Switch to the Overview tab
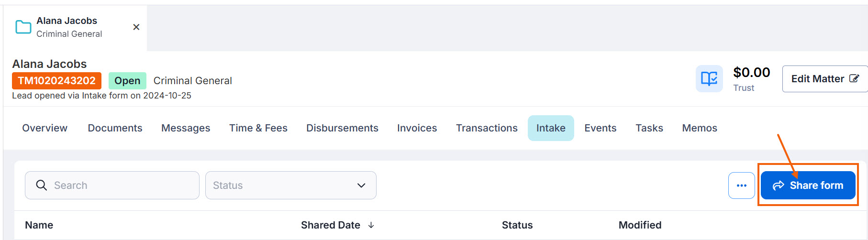Viewport: 868px width, 240px height. click(x=45, y=128)
